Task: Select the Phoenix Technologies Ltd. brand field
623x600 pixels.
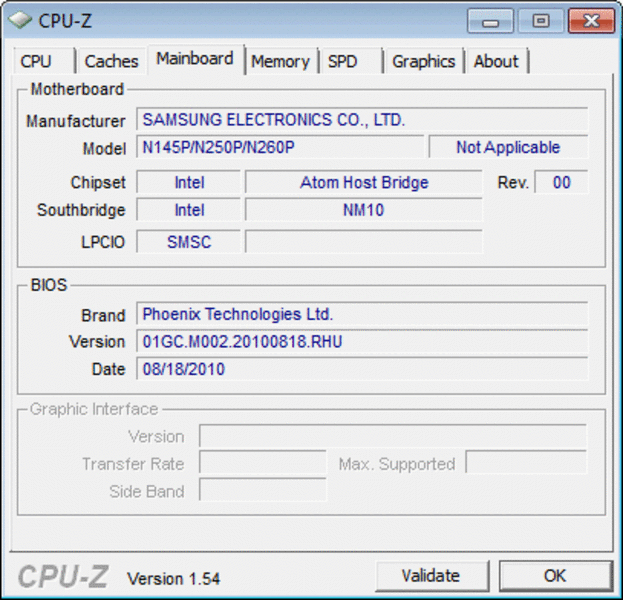Action: [x=362, y=314]
